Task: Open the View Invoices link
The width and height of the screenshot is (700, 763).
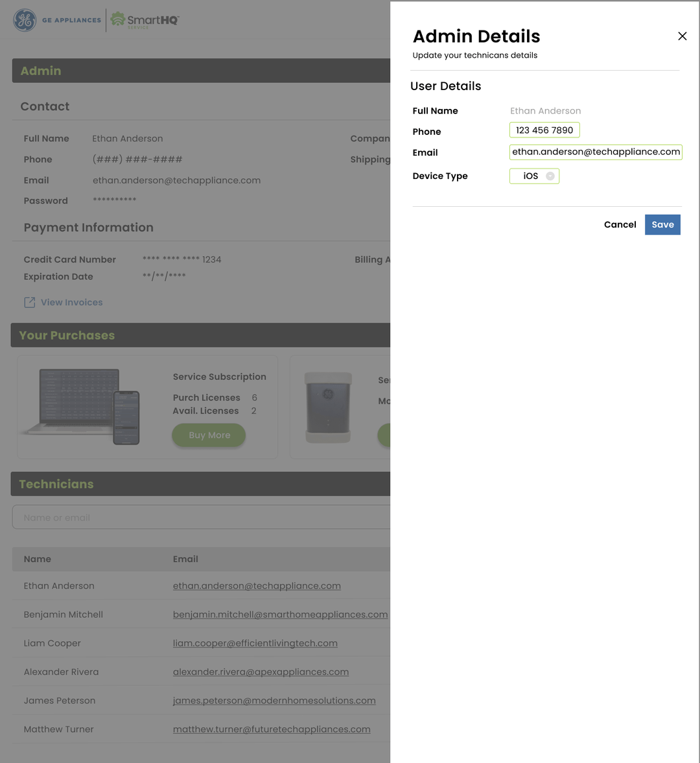Action: pos(70,302)
